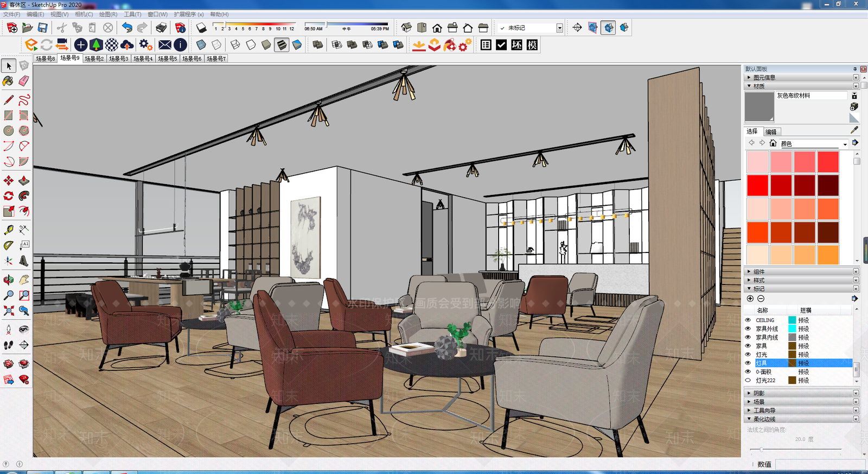Click the 选择 materials tab
Image resolution: width=868 pixels, height=474 pixels.
[x=752, y=131]
